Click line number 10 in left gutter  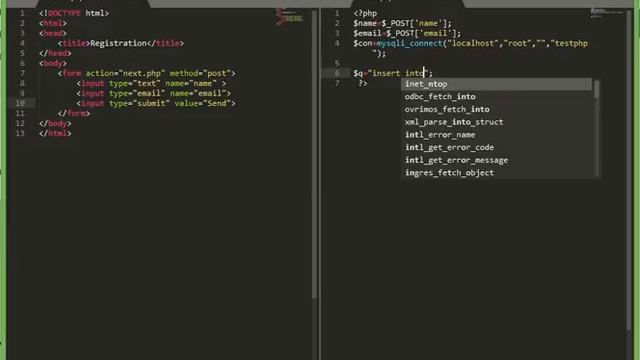click(20, 103)
